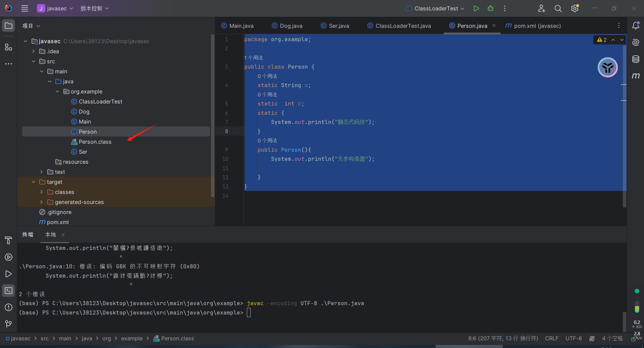Screen dimensions: 644x348
Task: Click the UTF-8 encoding selector in status bar
Action: coord(574,339)
